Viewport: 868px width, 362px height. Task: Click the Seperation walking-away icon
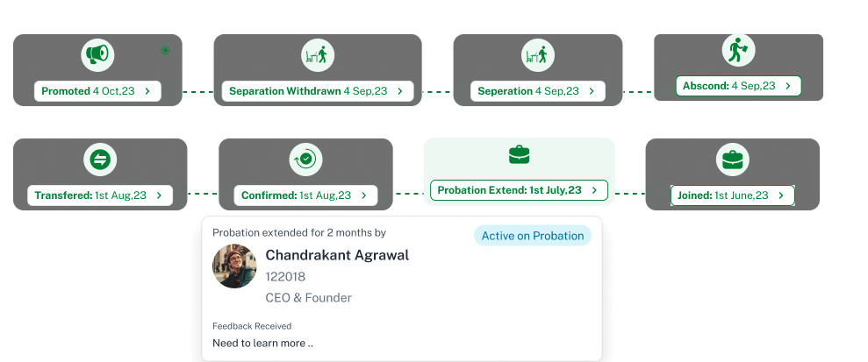536,55
